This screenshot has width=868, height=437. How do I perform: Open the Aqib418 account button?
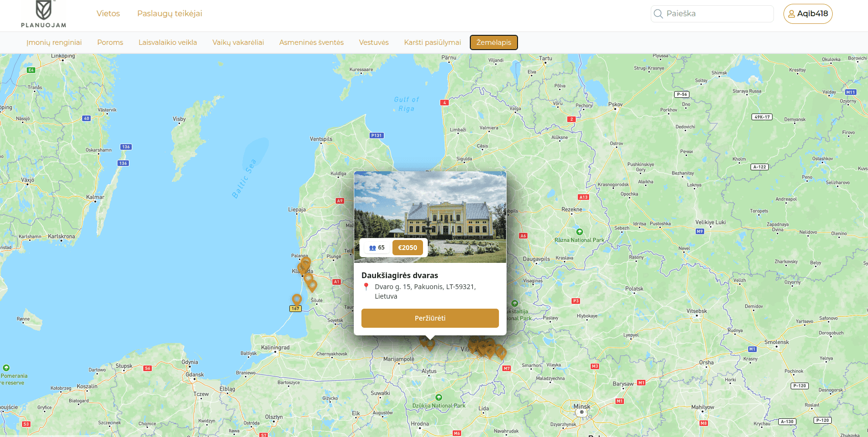[x=808, y=14]
